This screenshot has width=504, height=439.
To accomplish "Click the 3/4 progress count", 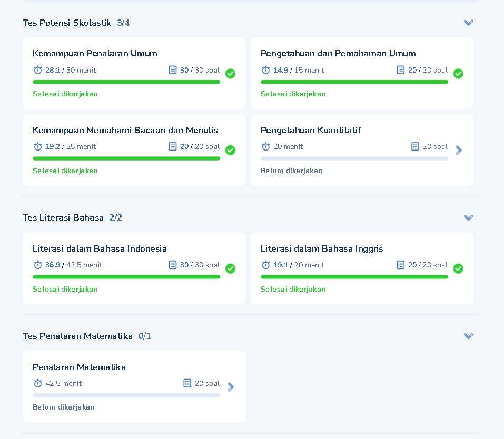I will [x=123, y=23].
